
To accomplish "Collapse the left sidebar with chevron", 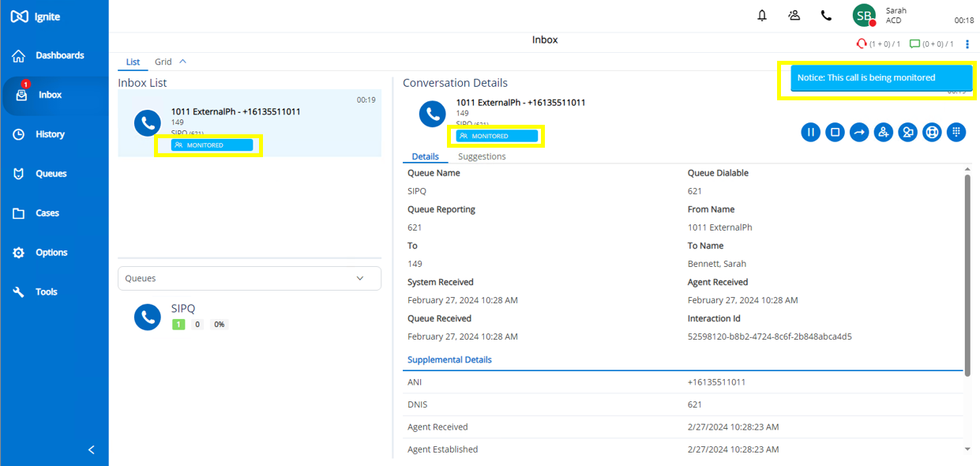I will click(x=92, y=449).
